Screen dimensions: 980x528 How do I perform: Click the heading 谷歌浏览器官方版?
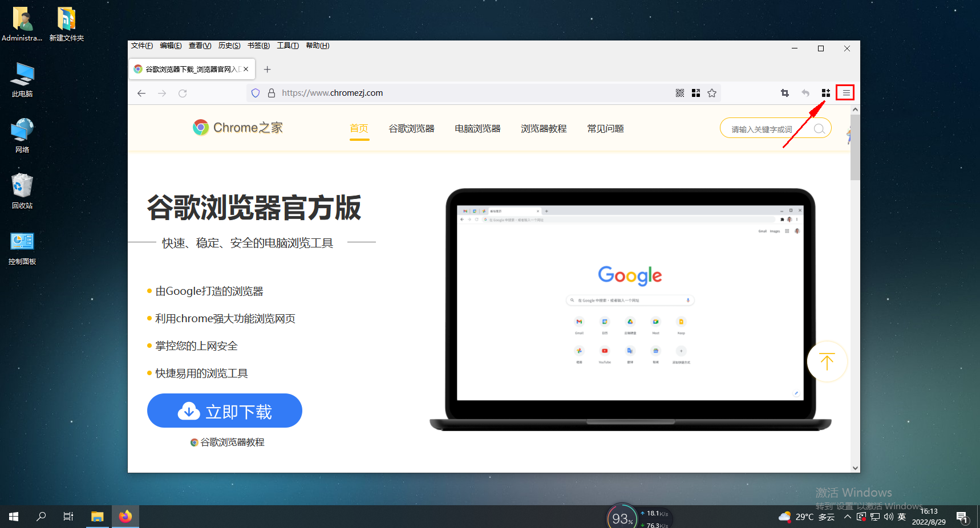(254, 208)
